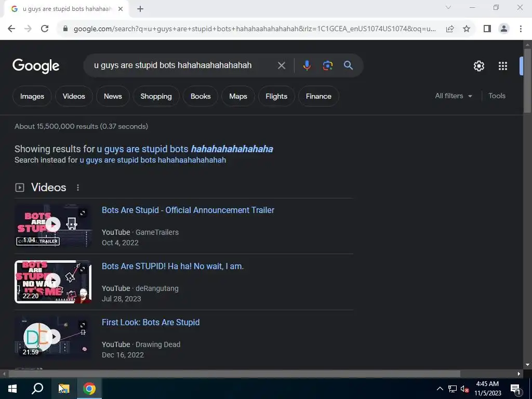
Task: Expand preview on the 22:20 video thumbnail
Action: pyautogui.click(x=83, y=269)
